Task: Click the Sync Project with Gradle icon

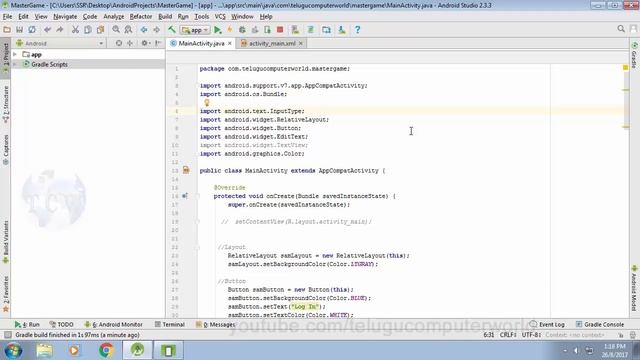Action: pyautogui.click(x=311, y=30)
